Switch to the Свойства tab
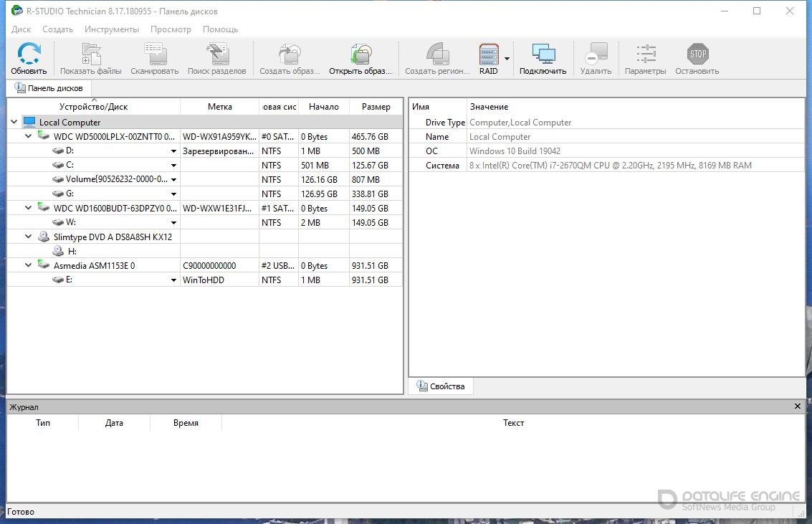Screen dimensions: 812x524 coord(441,386)
